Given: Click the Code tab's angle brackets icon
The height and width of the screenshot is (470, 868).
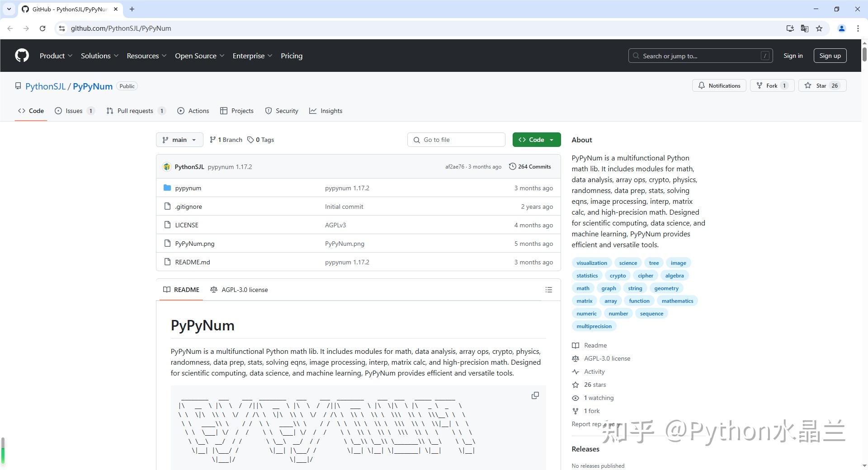Looking at the screenshot, I should (22, 110).
